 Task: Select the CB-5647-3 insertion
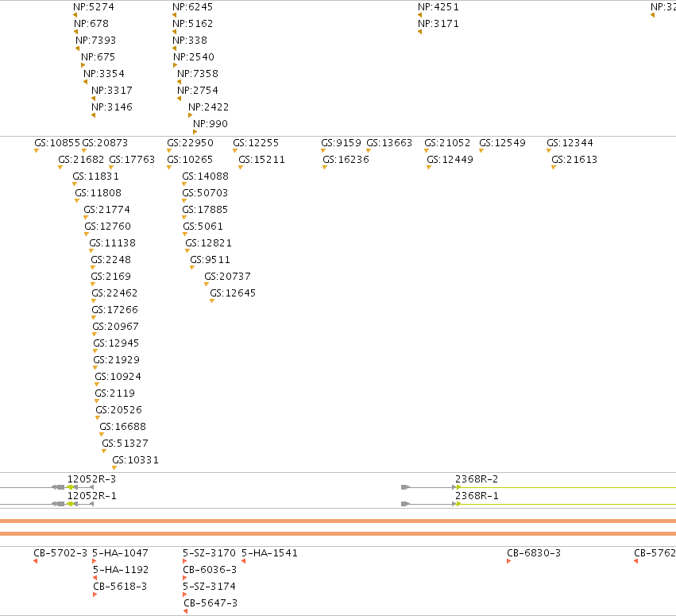coord(211,603)
